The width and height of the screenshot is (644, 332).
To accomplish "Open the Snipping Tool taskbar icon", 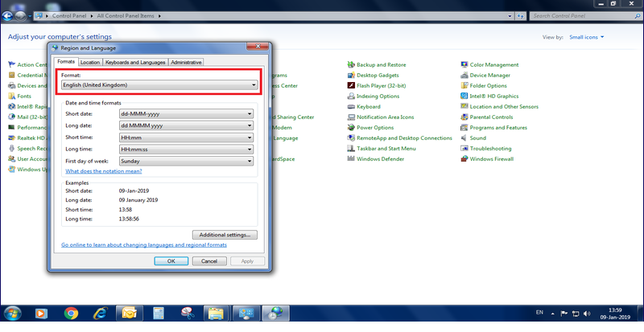I will click(188, 314).
